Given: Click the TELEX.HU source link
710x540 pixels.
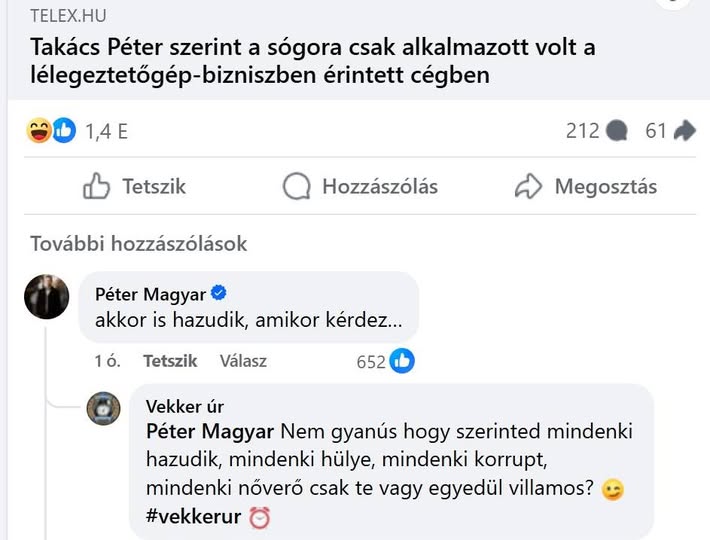Looking at the screenshot, I should click(x=68, y=15).
